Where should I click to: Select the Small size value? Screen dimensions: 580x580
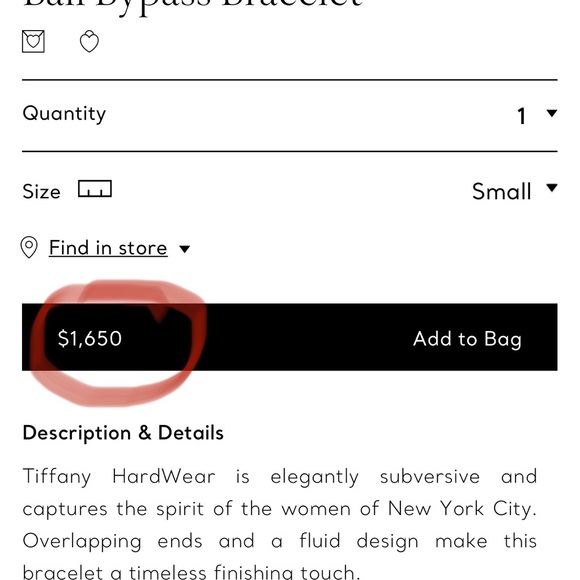click(502, 191)
